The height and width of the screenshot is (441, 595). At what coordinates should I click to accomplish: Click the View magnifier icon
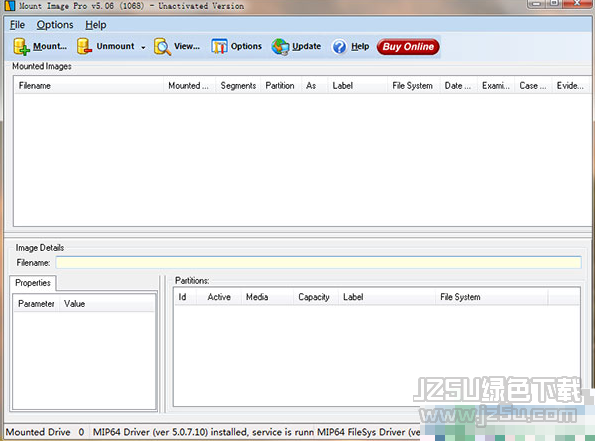(x=162, y=47)
